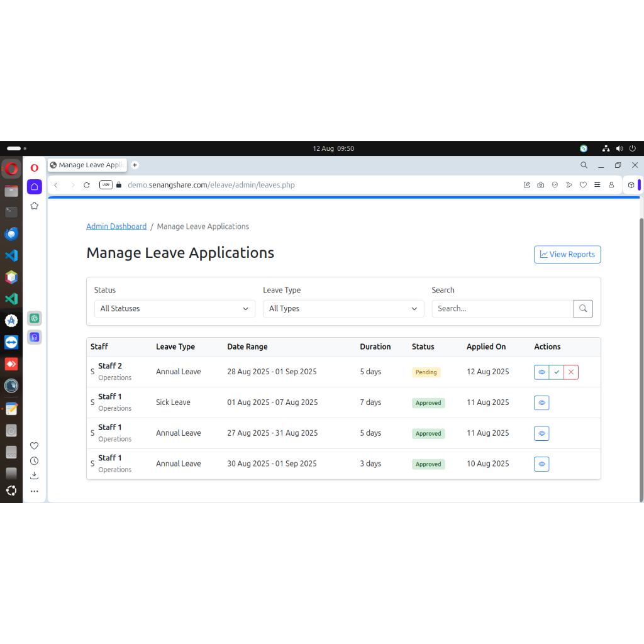Image resolution: width=644 pixels, height=644 pixels.
Task: Go to Admin Dashboard breadcrumb link
Action: tap(116, 226)
